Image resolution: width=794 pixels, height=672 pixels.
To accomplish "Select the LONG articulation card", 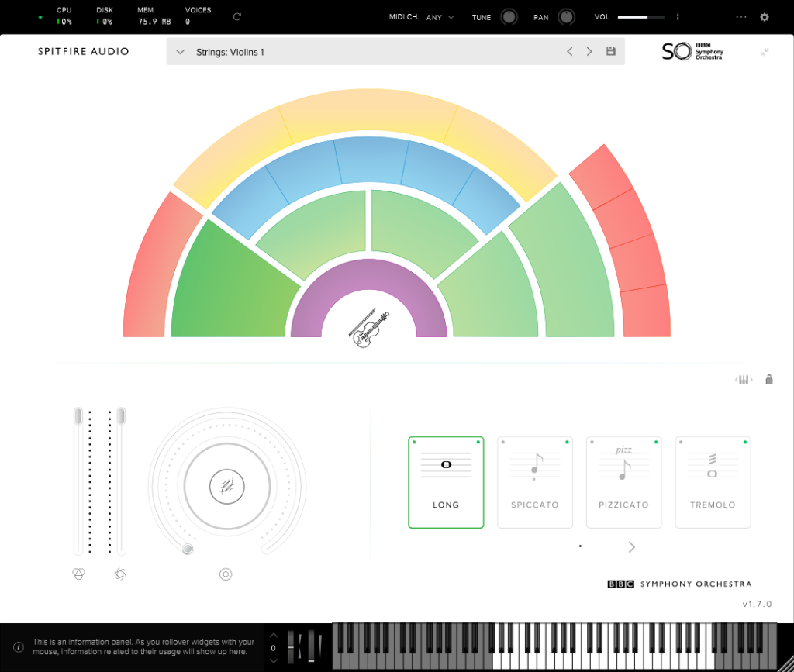I will [446, 482].
